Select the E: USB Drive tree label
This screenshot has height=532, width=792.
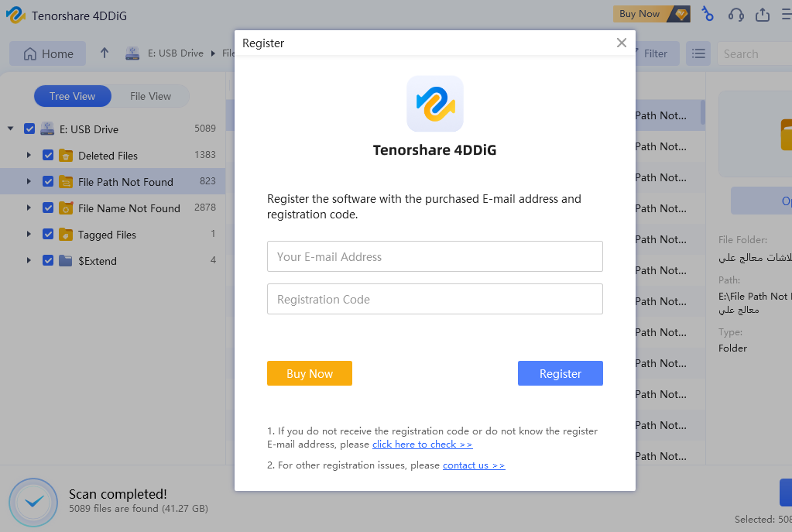(89, 129)
